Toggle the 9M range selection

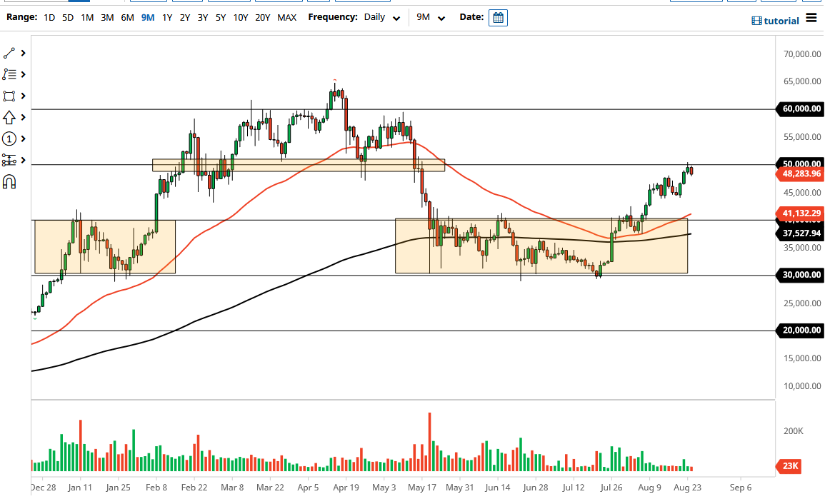click(x=148, y=17)
